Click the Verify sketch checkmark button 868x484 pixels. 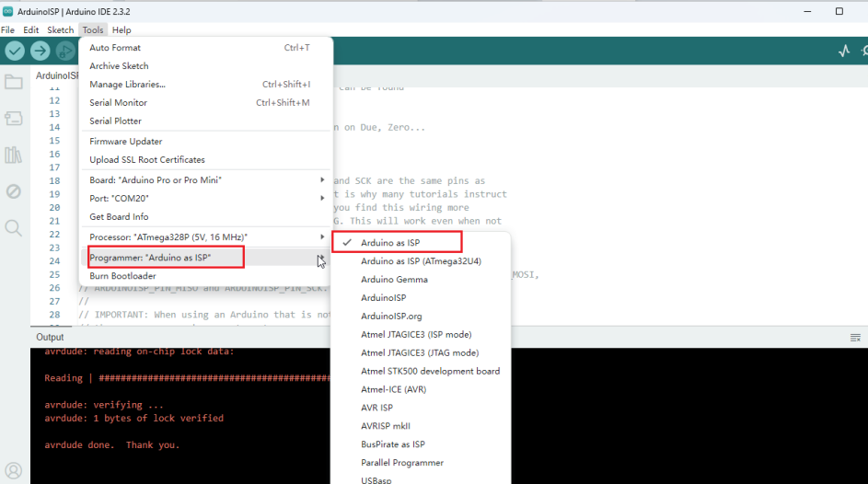click(x=15, y=52)
